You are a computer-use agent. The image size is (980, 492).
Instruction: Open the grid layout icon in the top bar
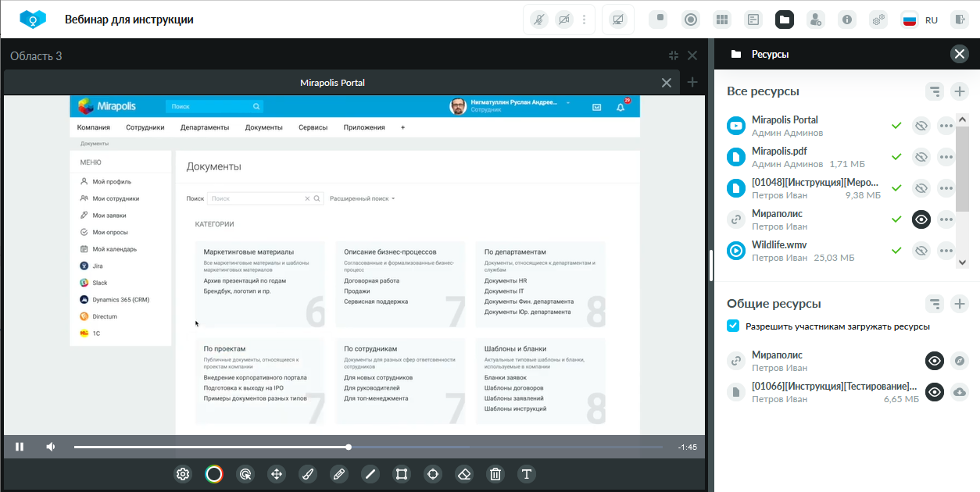point(722,20)
